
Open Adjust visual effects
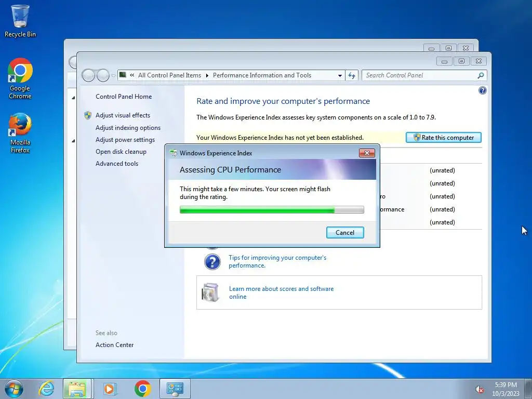coord(123,115)
